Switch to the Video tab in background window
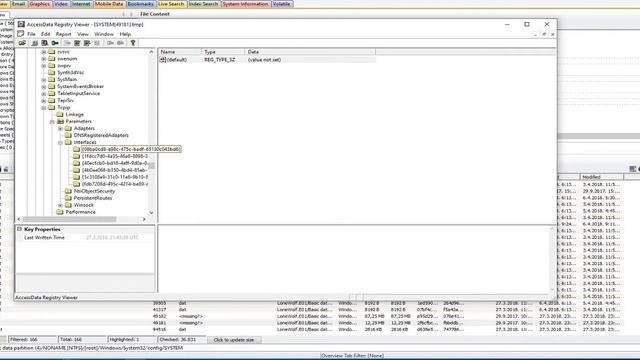 tap(61, 4)
